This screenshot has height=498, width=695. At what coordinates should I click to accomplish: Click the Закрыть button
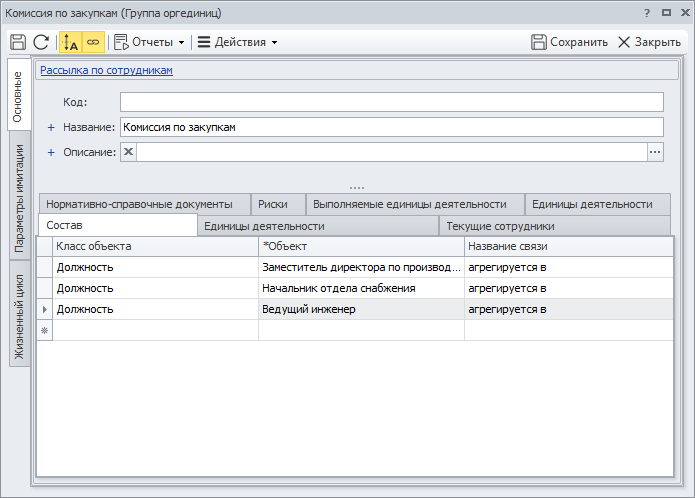(x=649, y=42)
